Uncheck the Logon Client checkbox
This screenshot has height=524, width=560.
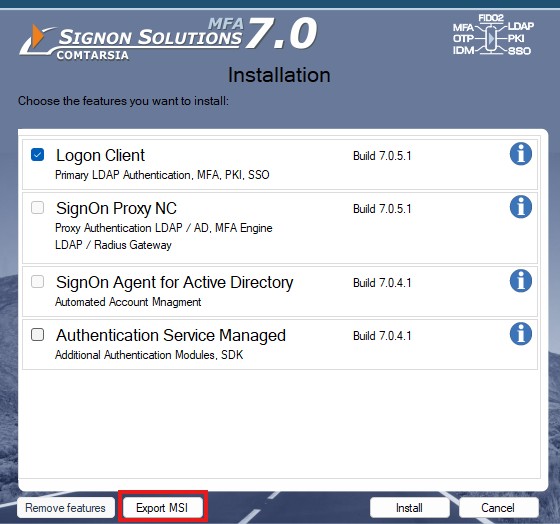(x=38, y=155)
